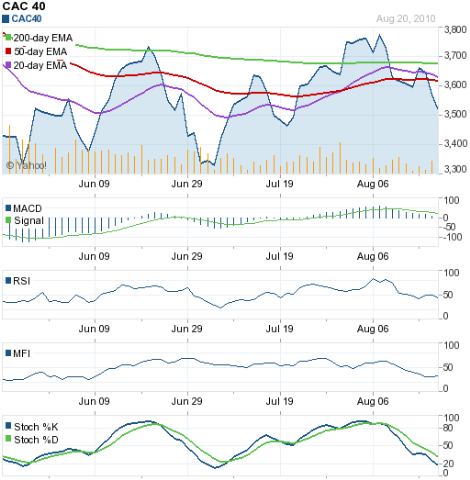
Task: Click the '3,800' price axis label
Action: tap(455, 30)
